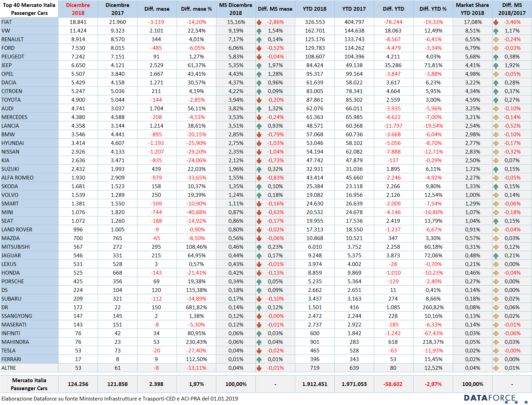Click the green up arrow in SUZUKI's Diff. MS 2018/2017 cell
Screen dimensions: 532x405
496,169
